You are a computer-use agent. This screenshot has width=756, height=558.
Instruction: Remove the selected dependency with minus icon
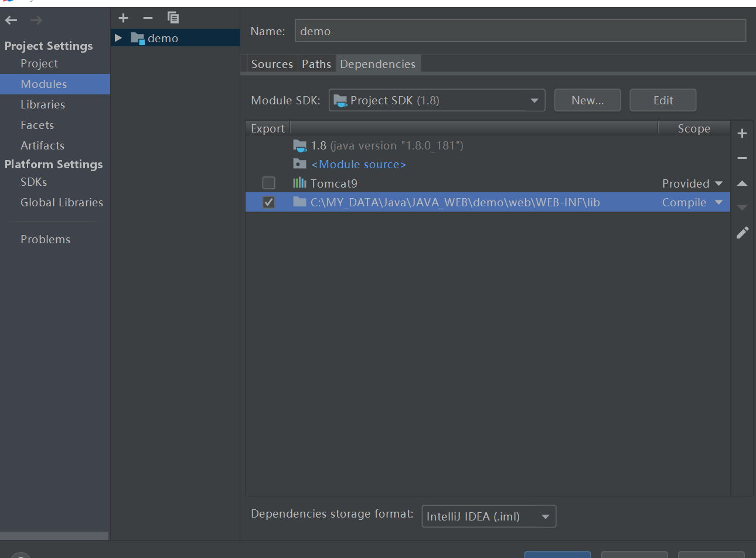[742, 158]
